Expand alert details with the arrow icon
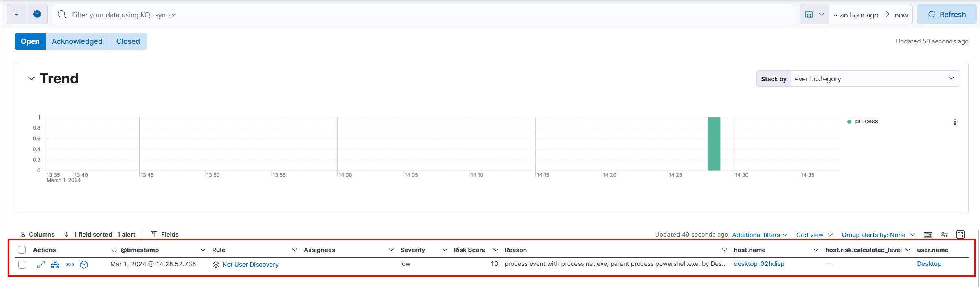 [x=41, y=265]
